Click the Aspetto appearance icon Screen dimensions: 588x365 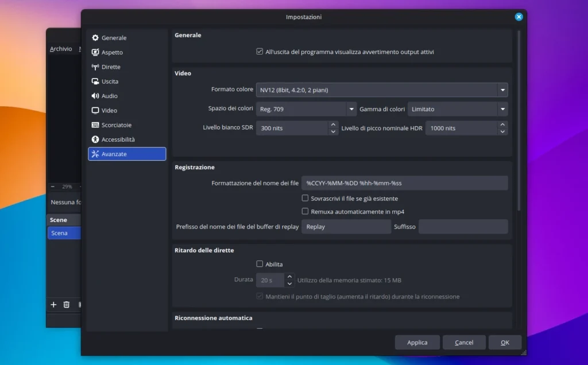(x=95, y=52)
